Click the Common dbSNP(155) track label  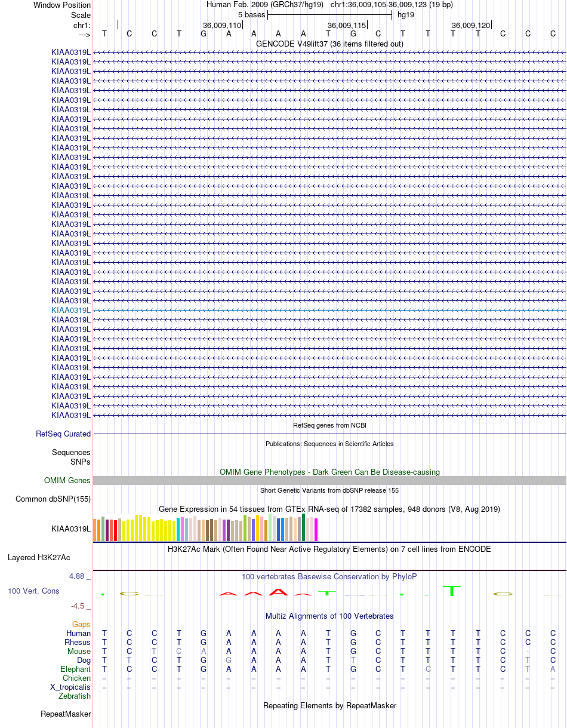click(x=53, y=499)
